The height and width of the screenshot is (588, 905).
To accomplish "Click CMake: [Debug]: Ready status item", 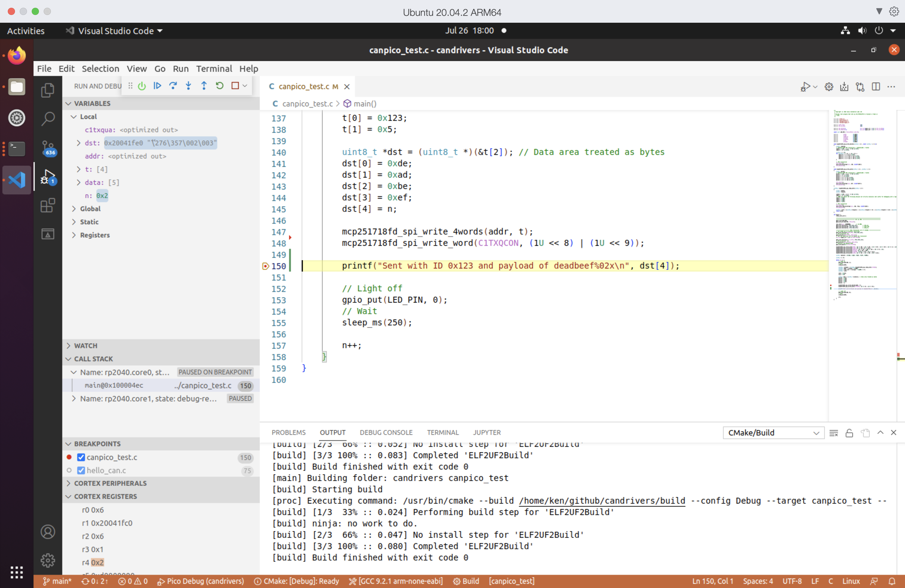I will click(x=297, y=581).
